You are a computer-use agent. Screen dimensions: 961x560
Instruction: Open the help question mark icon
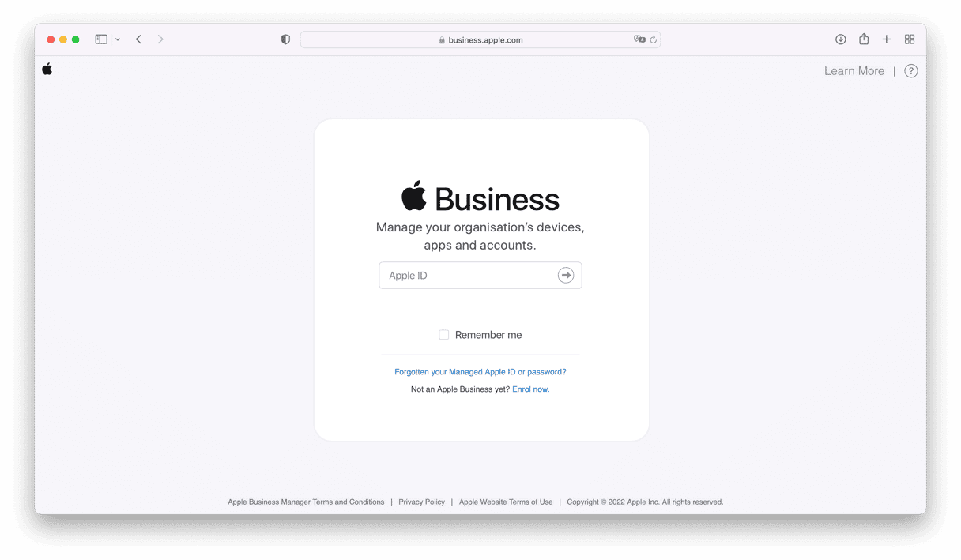tap(911, 71)
